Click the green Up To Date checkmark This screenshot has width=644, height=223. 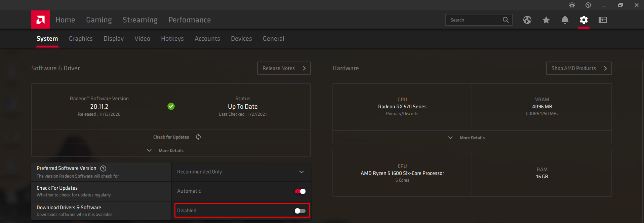[x=171, y=106]
